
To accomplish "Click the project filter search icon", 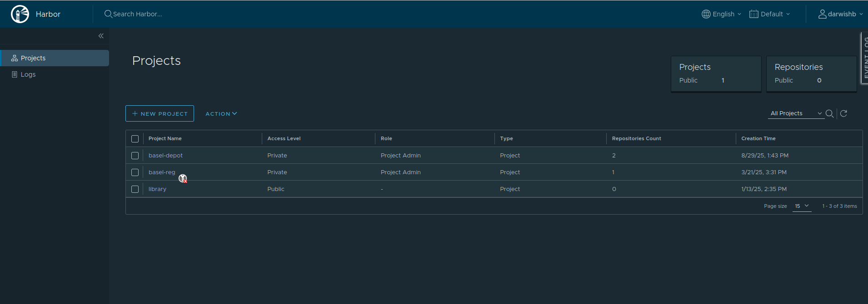I will pos(829,113).
